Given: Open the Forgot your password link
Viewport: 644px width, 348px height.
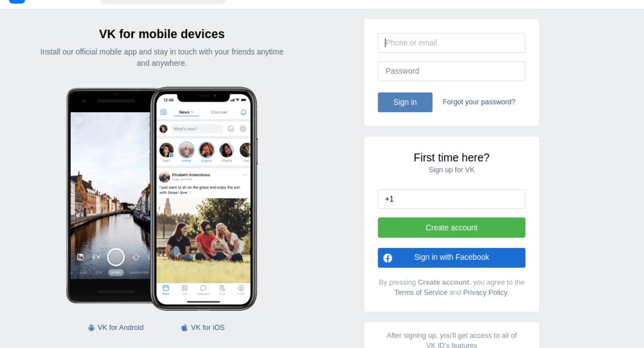Looking at the screenshot, I should [479, 102].
